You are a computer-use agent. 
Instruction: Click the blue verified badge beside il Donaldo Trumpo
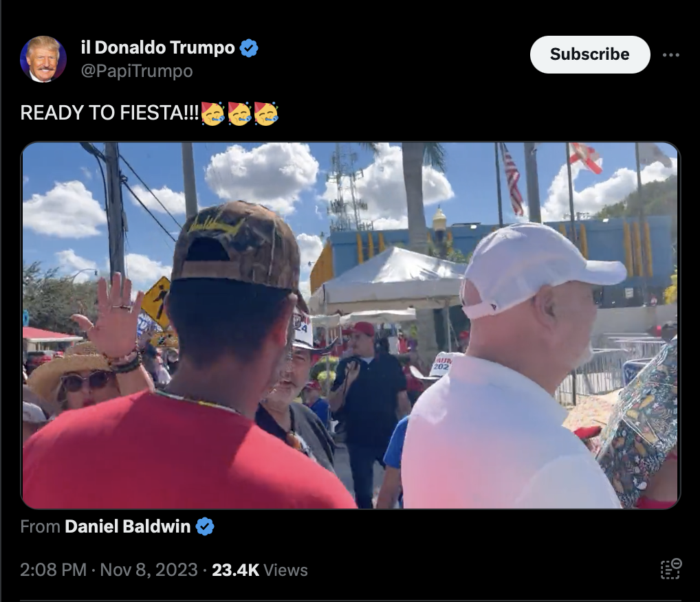249,47
